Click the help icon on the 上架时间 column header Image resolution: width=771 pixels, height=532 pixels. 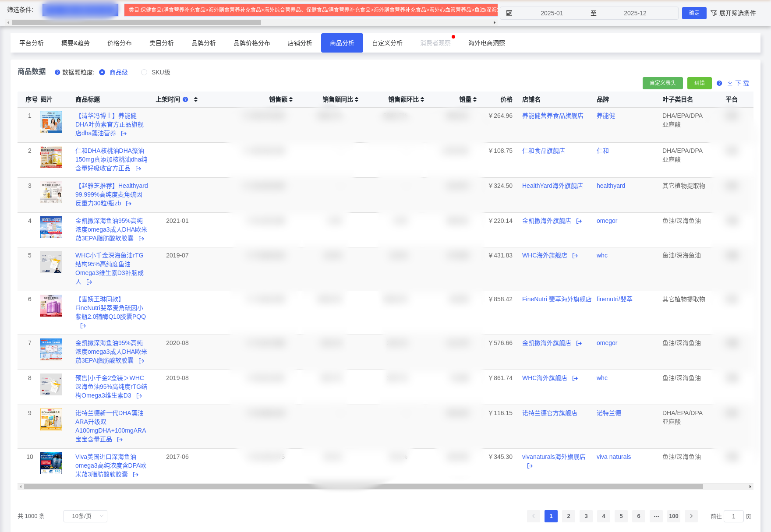185,99
